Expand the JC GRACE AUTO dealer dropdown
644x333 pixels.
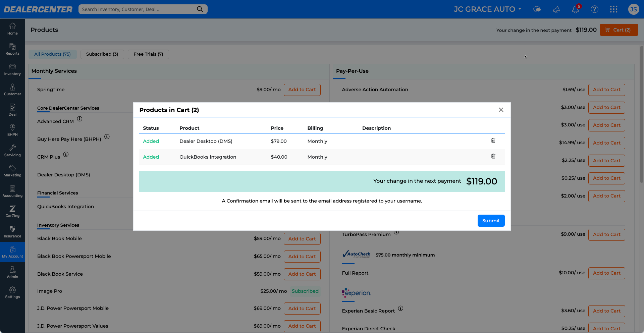[488, 9]
